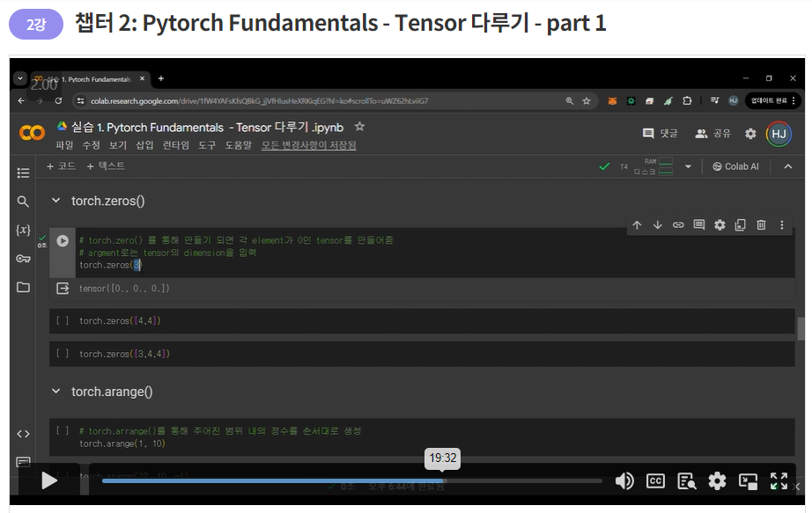Screen dimensions: 812x513
Task: Click the torch.zeros([3,4,4]) code cell
Action: [x=422, y=354]
